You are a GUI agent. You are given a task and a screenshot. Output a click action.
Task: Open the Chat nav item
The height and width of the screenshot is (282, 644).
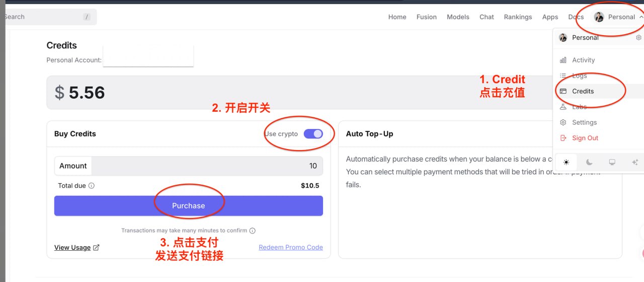click(x=487, y=17)
